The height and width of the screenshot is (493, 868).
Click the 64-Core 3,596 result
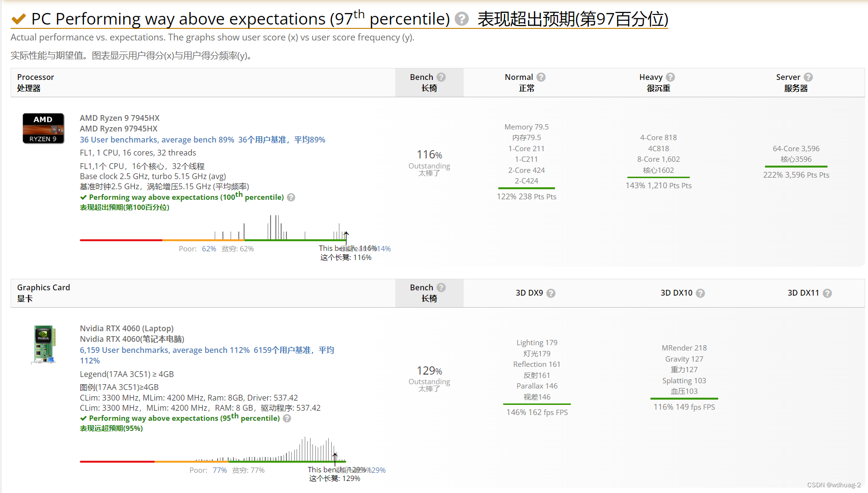click(x=796, y=149)
